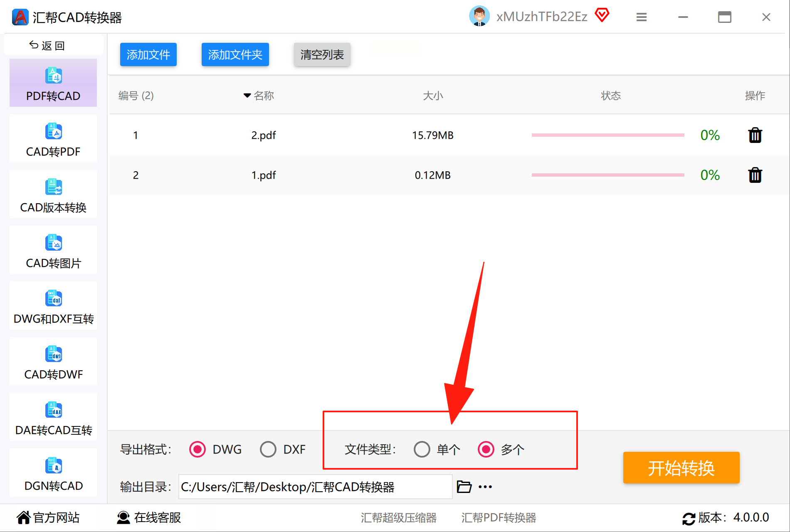Click the 1.pdf progress bar
790x532 pixels.
coord(608,175)
